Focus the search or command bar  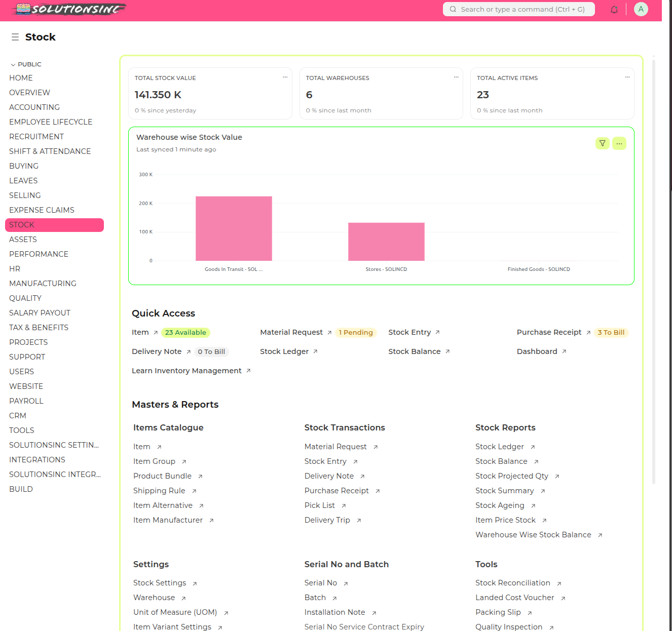519,9
